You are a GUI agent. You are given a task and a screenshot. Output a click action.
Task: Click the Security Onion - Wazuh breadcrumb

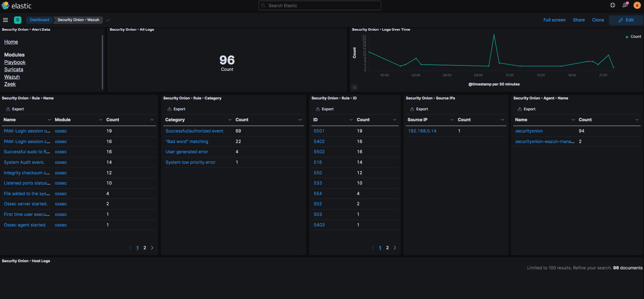pyautogui.click(x=78, y=20)
